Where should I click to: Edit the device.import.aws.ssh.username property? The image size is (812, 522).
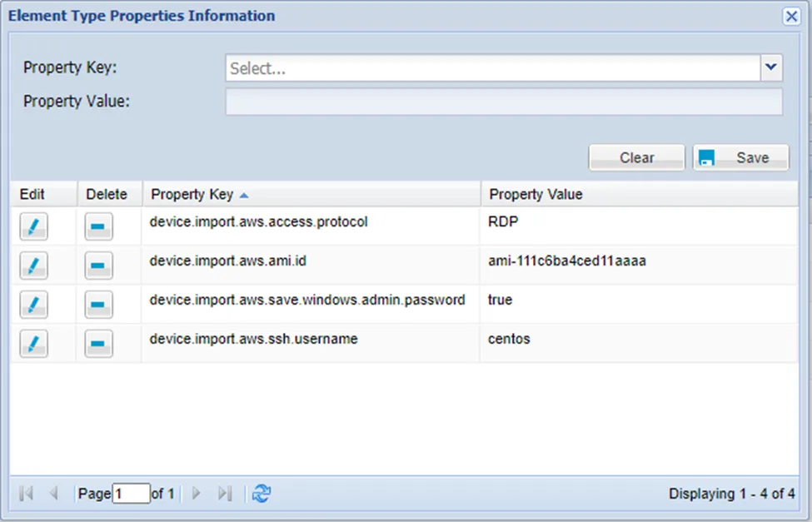pyautogui.click(x=33, y=343)
